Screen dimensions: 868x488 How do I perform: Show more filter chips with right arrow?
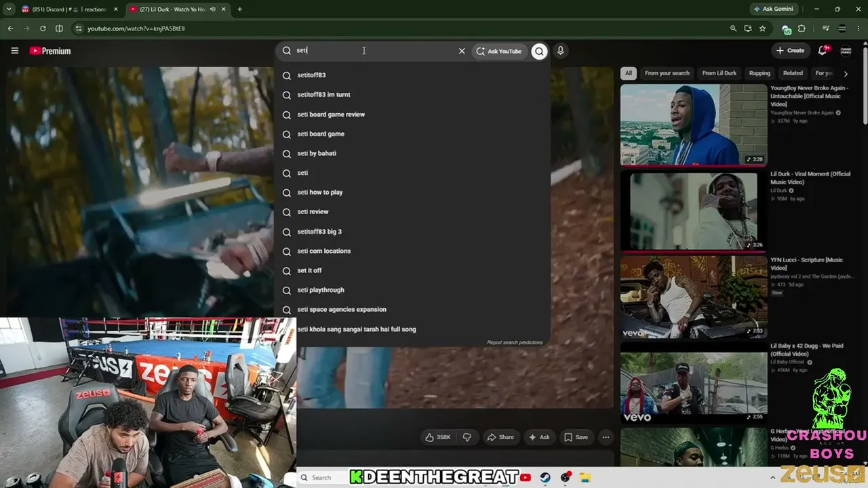tap(846, 73)
